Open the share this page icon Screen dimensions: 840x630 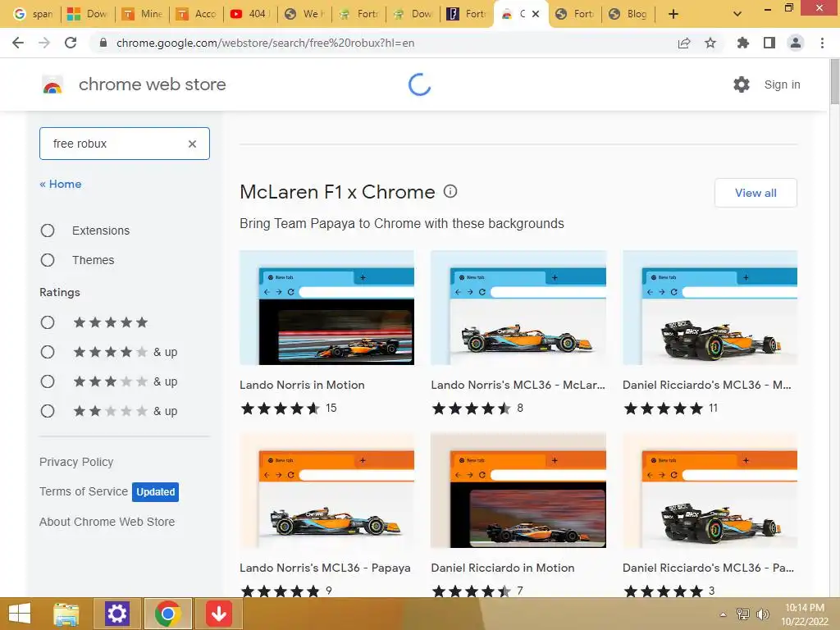[x=683, y=43]
